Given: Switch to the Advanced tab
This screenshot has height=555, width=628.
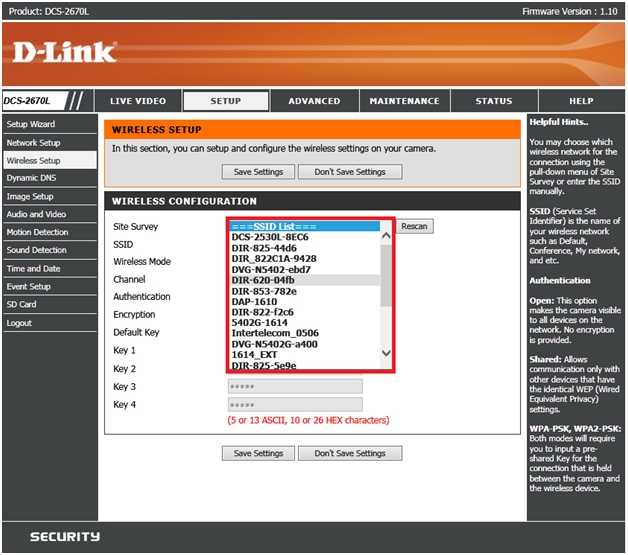Looking at the screenshot, I should point(314,101).
